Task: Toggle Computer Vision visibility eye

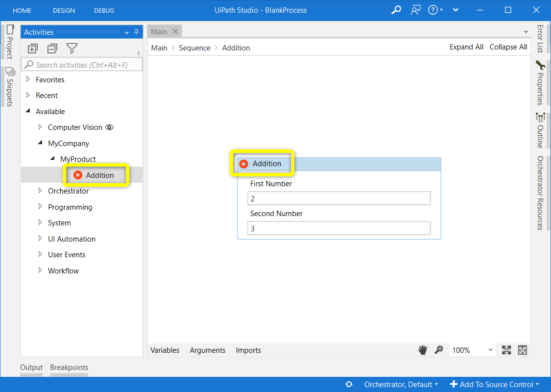Action: pyautogui.click(x=110, y=127)
